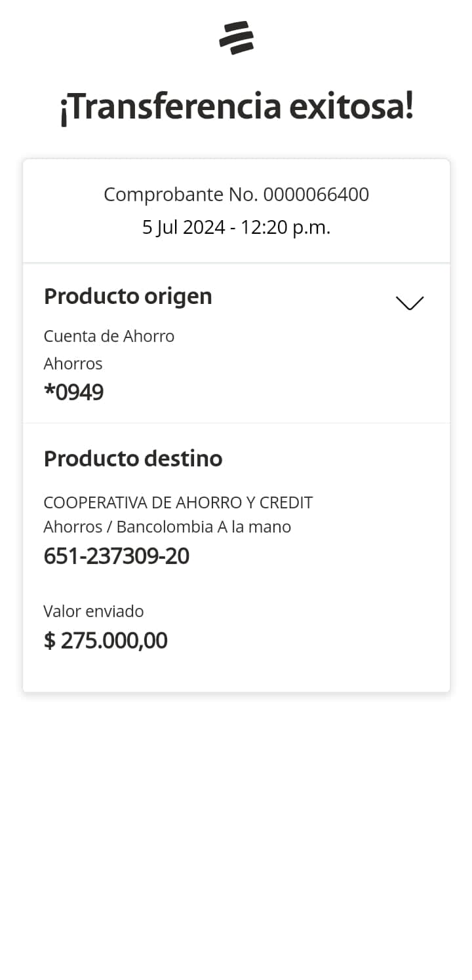Viewport: 472px width, 980px height.
Task: Tap the Ahorros label under Cuenta de Ahorro
Action: tap(73, 364)
